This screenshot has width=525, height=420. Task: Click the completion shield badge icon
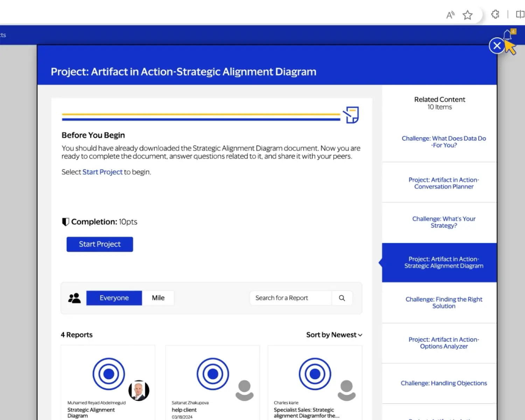(65, 222)
